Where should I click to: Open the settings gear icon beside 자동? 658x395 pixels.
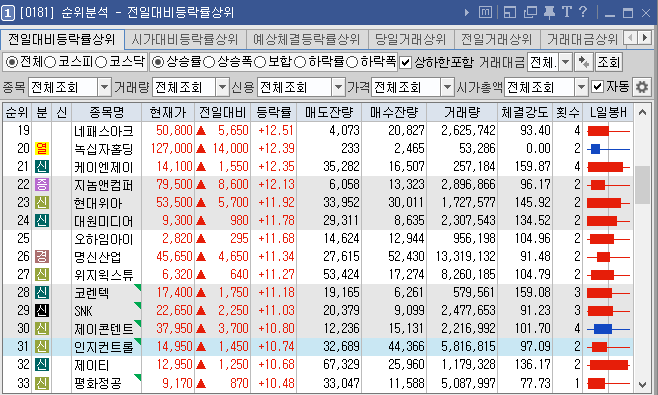[642, 87]
